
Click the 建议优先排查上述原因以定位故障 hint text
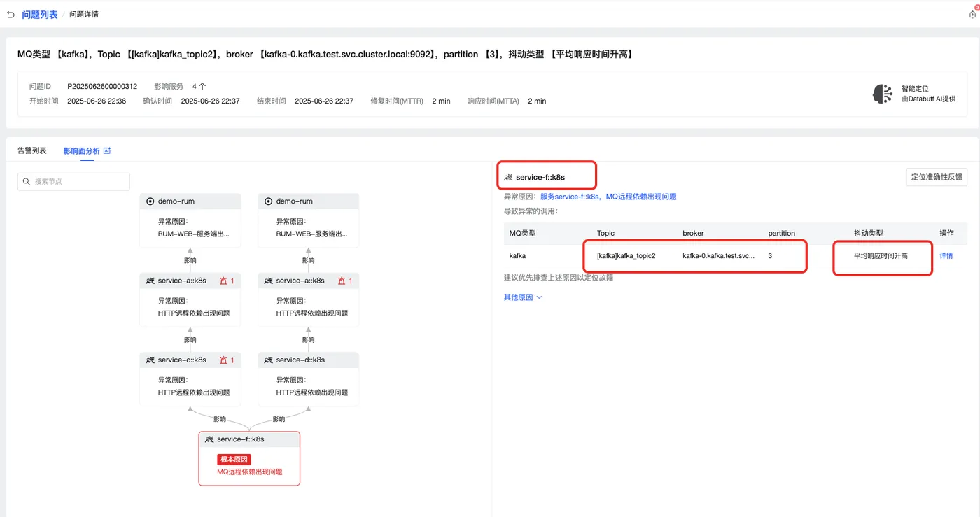pos(559,278)
